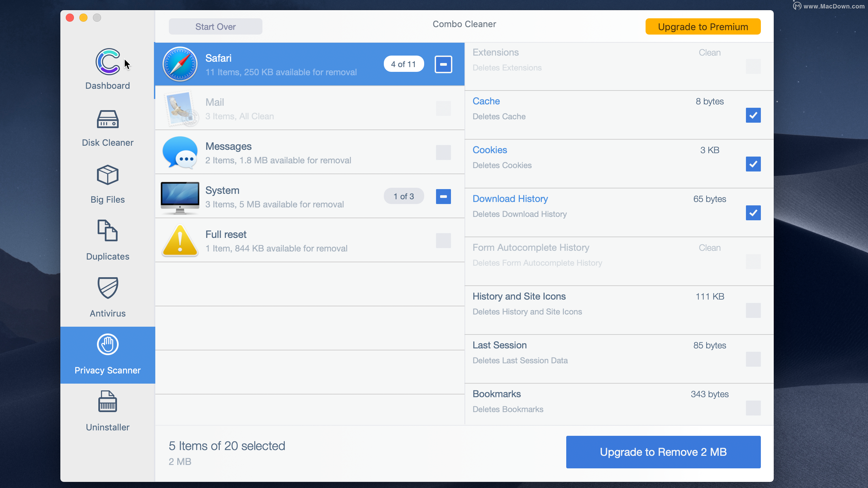Switch to the Big Files label
This screenshot has height=488, width=868.
click(108, 200)
